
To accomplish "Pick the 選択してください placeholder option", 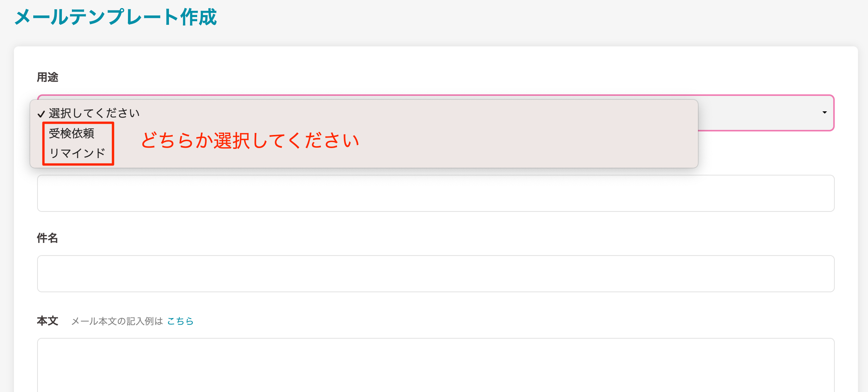I will click(94, 113).
